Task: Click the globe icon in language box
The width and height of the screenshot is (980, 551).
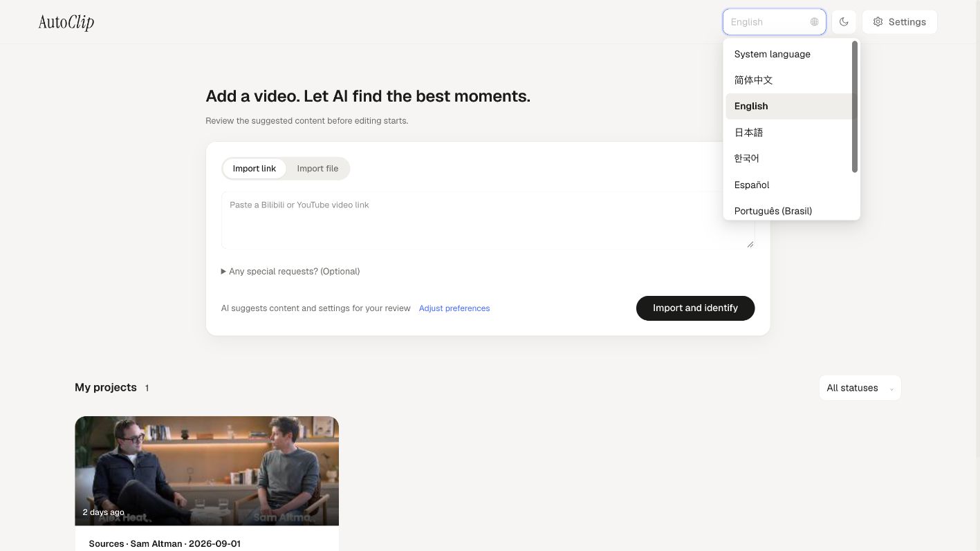Action: click(x=814, y=22)
